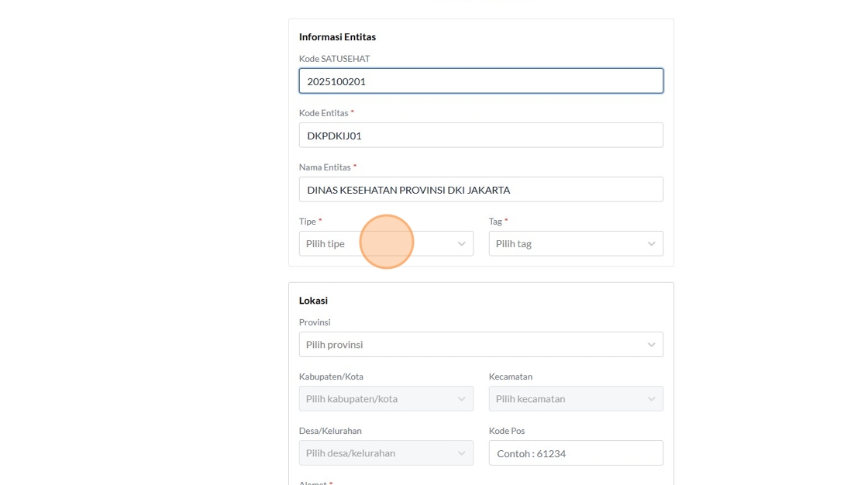Click the 'Kode SATUSEHAT' field label
The height and width of the screenshot is (485, 868).
(334, 59)
